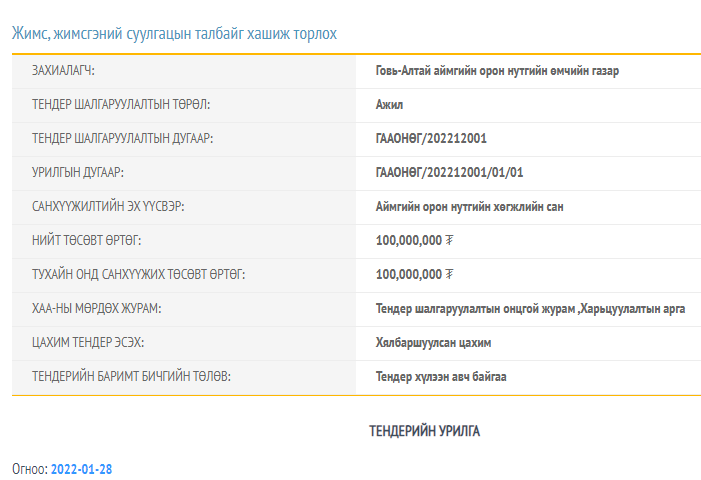The height and width of the screenshot is (480, 701).
Task: Click tender number ГААОНӨГ/202212001
Action: [431, 138]
